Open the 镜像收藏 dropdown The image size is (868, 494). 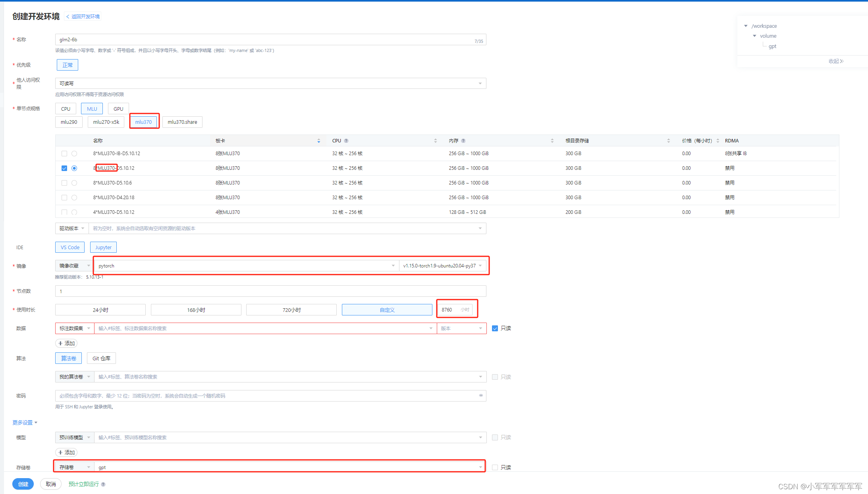coord(75,266)
